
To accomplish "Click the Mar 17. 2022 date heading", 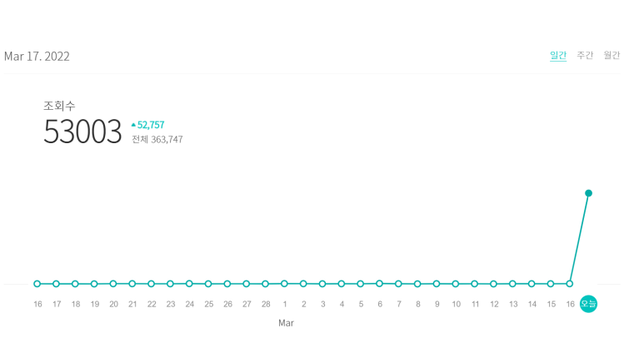I will [x=37, y=57].
